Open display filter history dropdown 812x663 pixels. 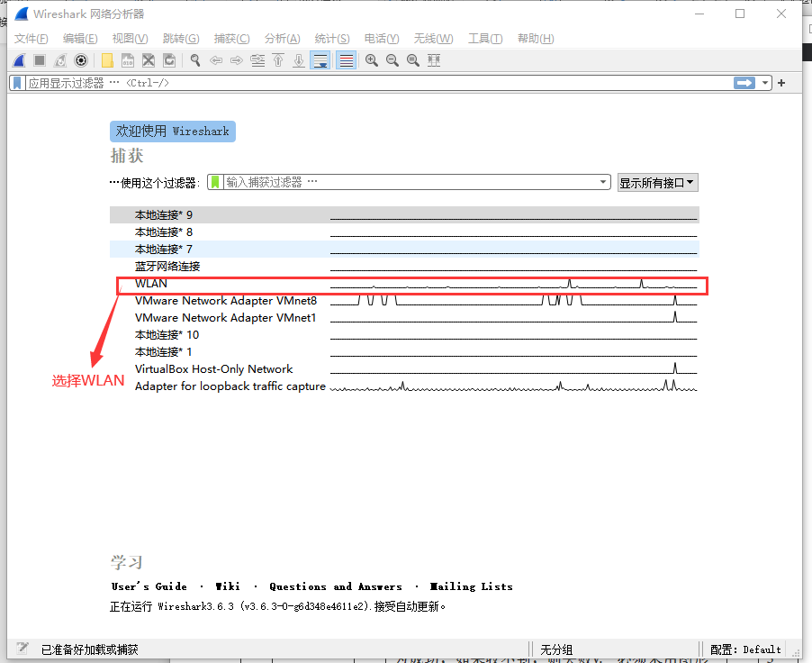(x=765, y=83)
